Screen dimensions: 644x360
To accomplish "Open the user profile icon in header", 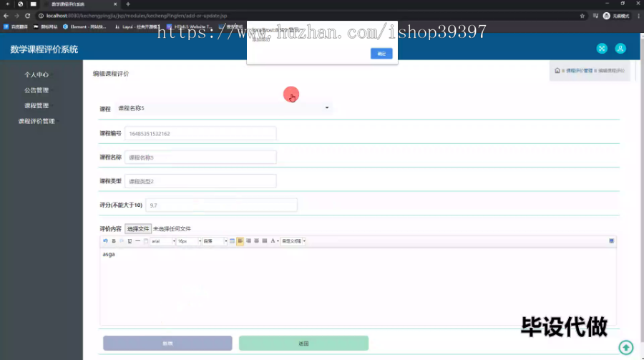I will pos(620,49).
